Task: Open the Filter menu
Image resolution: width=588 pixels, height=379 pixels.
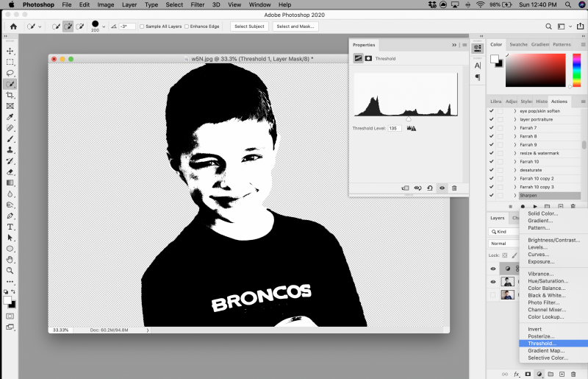Action: point(197,4)
